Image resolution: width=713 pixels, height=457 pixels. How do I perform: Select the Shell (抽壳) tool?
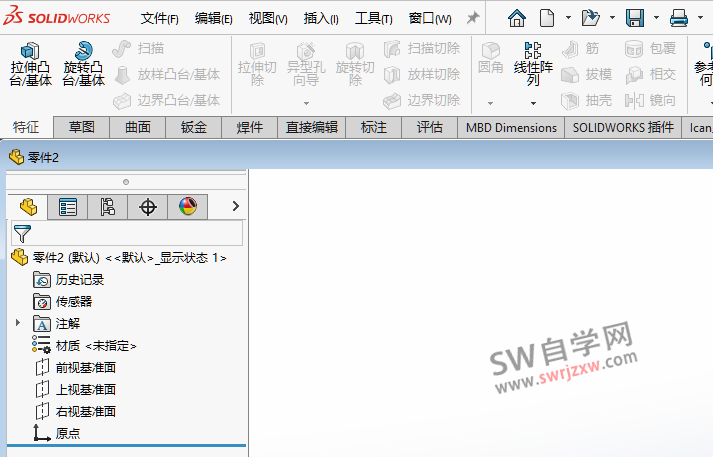[x=587, y=100]
